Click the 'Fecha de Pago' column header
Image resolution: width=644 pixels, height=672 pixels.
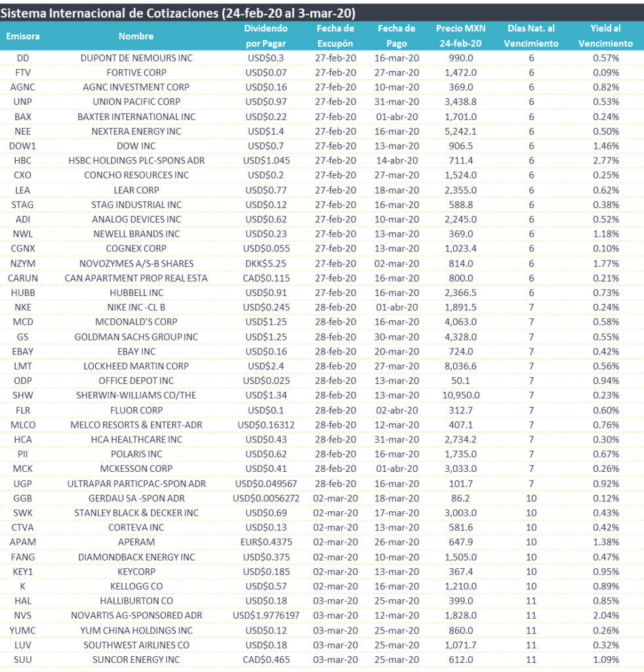click(x=397, y=36)
